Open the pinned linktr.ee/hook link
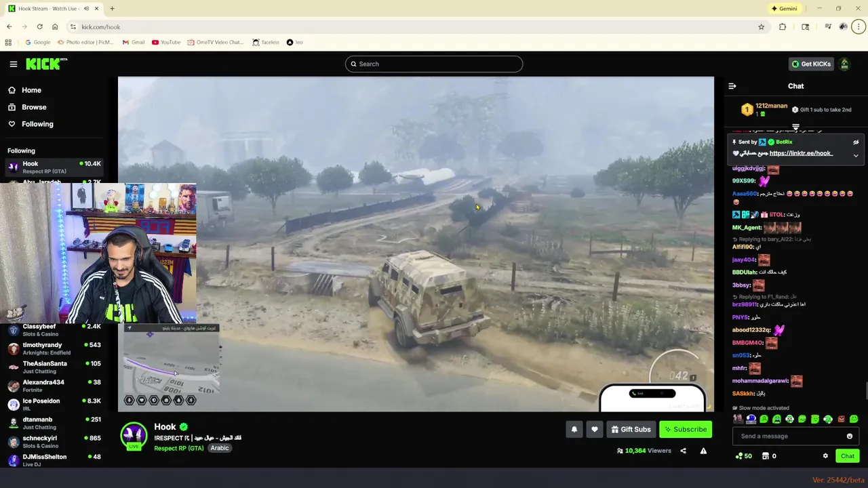The width and height of the screenshot is (868, 488). (x=801, y=153)
